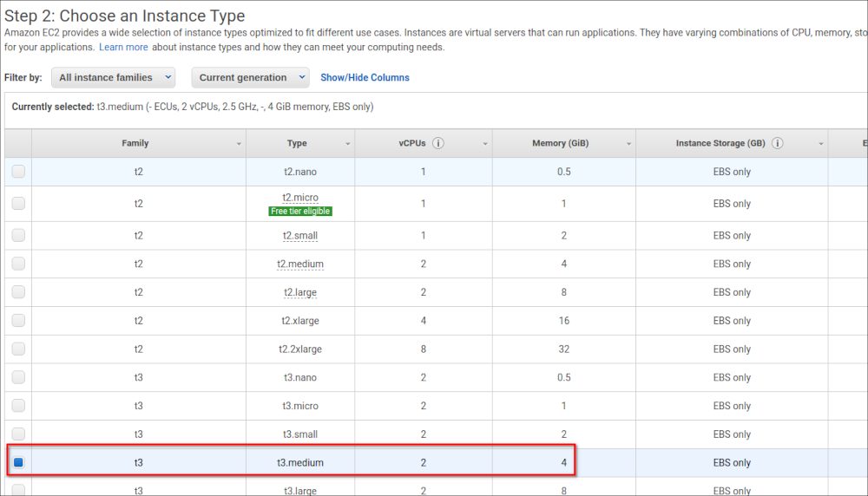Viewport: 868px width, 496px height.
Task: Open Family column sort arrow
Action: pyautogui.click(x=239, y=144)
